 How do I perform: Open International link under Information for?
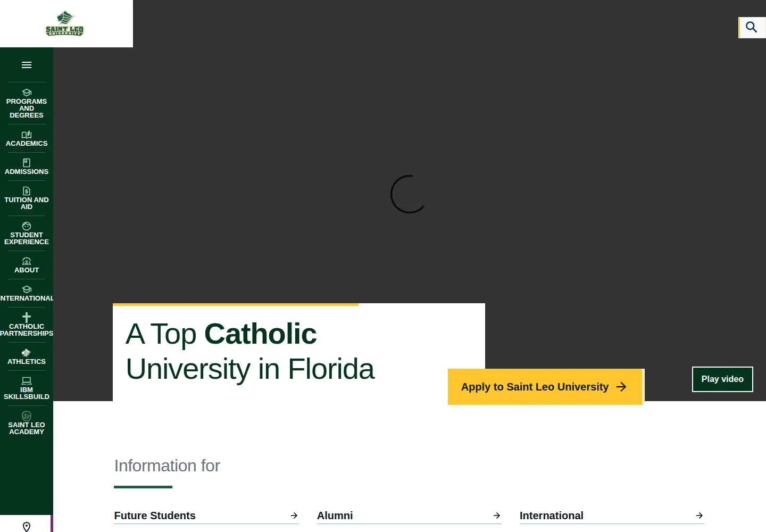[612, 516]
